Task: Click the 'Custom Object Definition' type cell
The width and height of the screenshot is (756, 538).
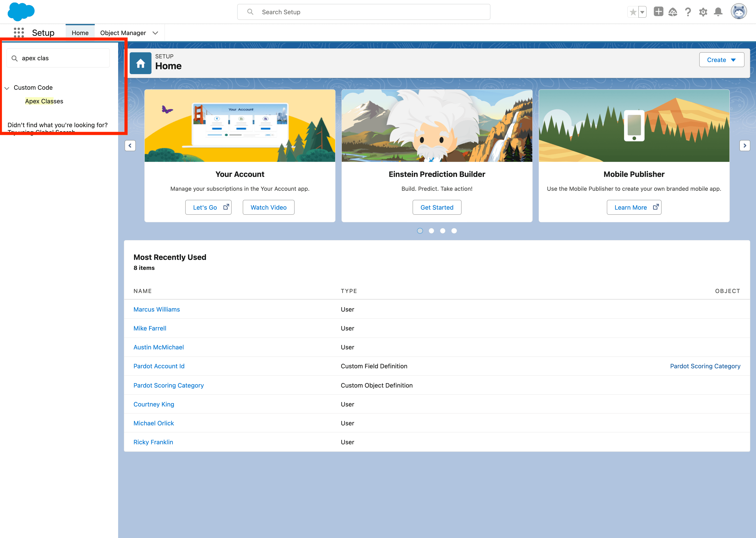Action: [x=377, y=385]
